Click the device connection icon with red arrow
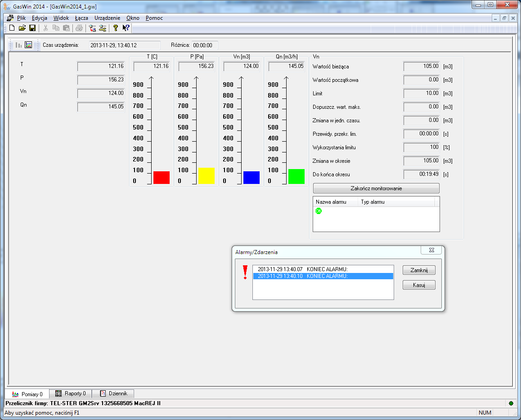This screenshot has height=420, width=521. click(92, 28)
